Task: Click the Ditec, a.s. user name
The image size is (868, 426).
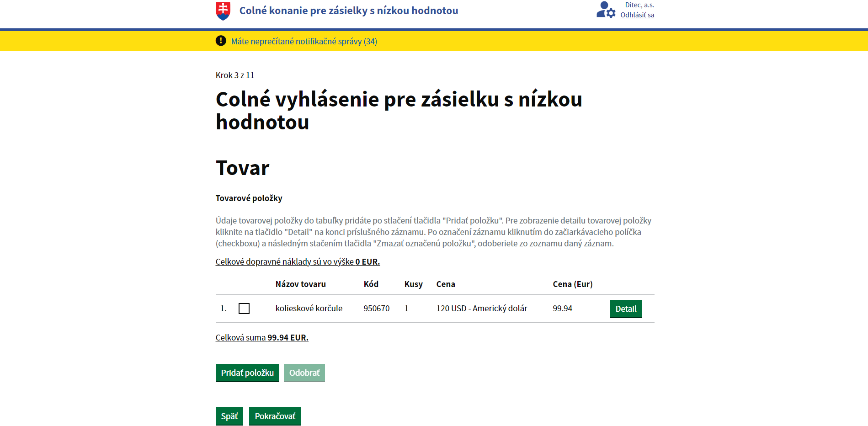Action: (639, 5)
